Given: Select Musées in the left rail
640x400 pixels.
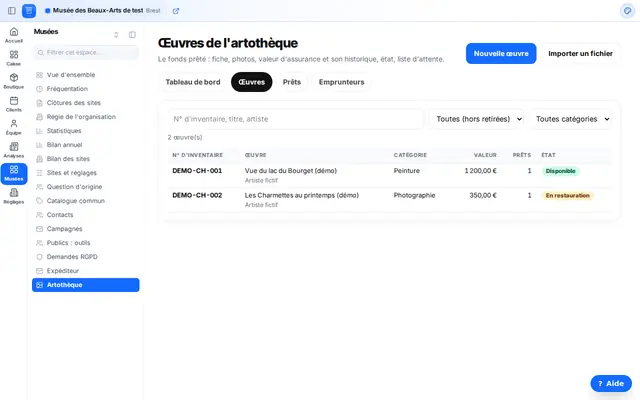Looking at the screenshot, I should 14,174.
